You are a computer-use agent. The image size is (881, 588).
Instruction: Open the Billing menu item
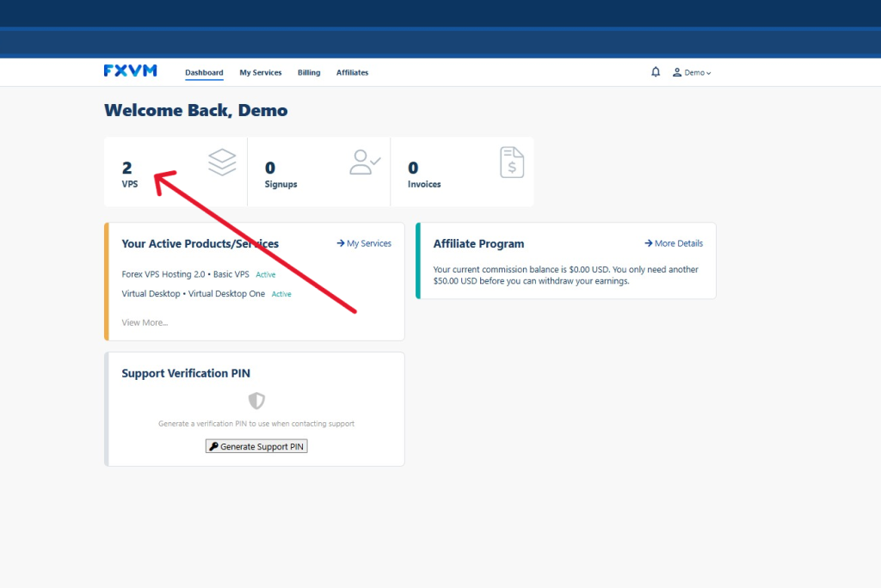(x=309, y=73)
